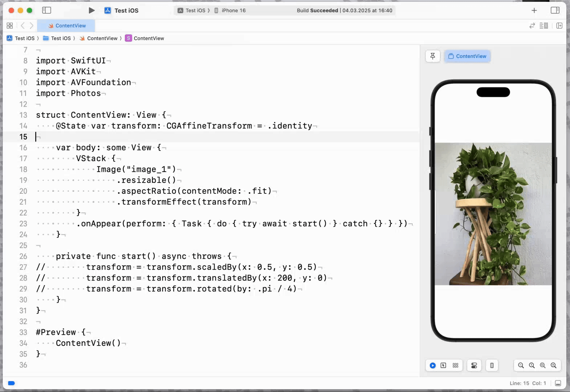Click the @State var transform line
The width and height of the screenshot is (570, 392).
click(x=184, y=126)
